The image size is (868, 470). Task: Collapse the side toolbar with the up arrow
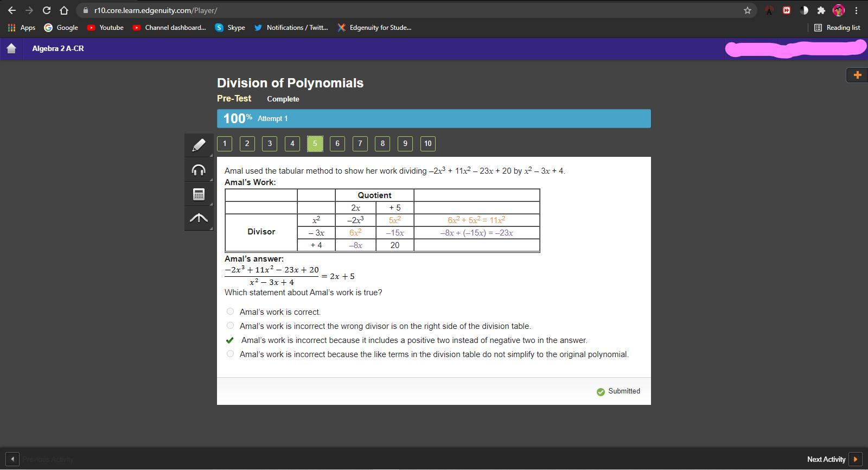click(x=199, y=218)
